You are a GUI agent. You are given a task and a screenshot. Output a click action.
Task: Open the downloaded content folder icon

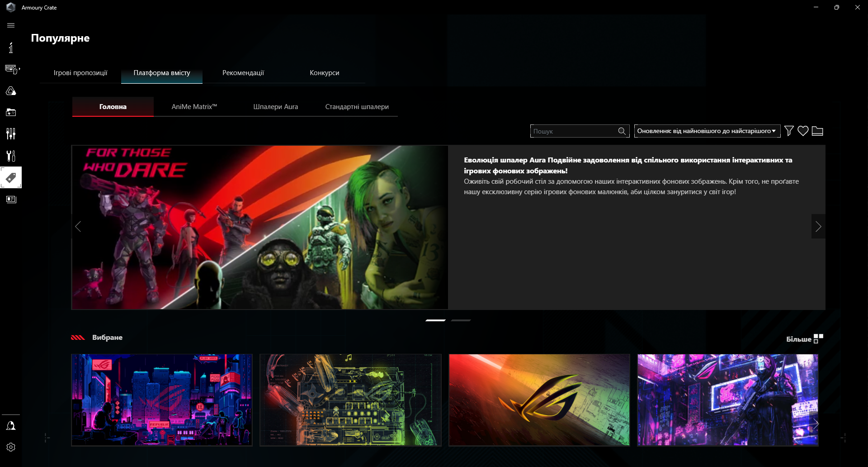tap(817, 131)
